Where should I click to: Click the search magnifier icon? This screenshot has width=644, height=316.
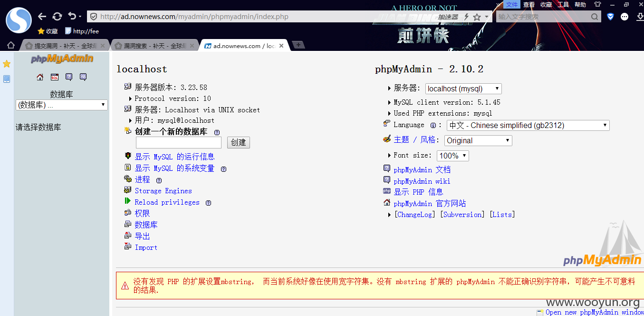coord(595,17)
